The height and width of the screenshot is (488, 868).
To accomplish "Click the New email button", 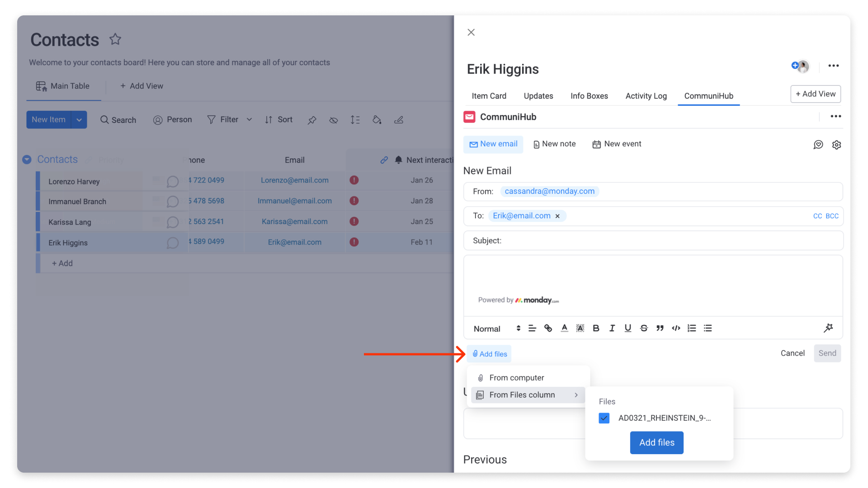I will (x=493, y=144).
